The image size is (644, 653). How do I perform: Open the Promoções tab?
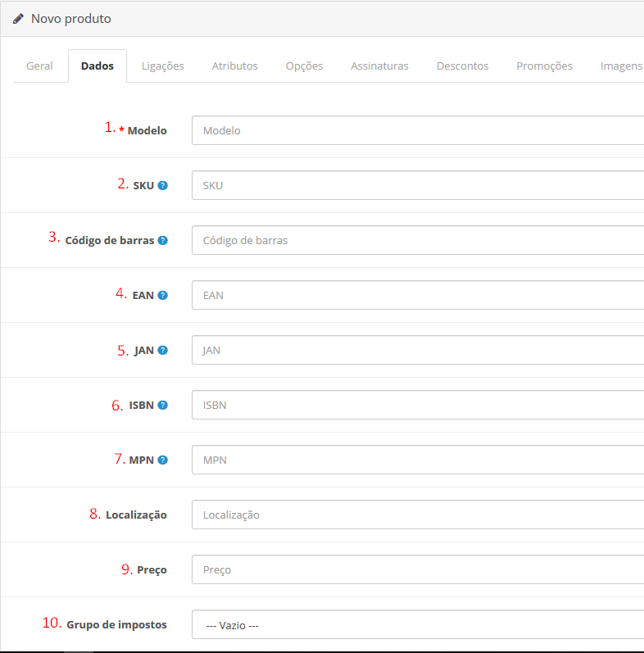[x=544, y=66]
